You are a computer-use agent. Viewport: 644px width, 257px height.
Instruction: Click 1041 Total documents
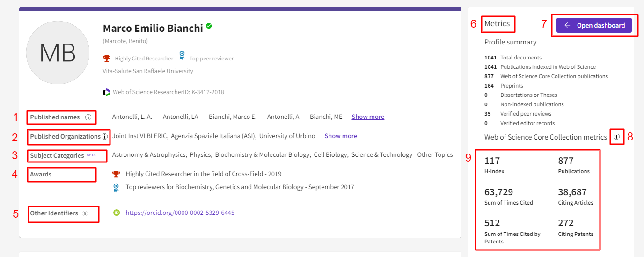click(x=513, y=58)
